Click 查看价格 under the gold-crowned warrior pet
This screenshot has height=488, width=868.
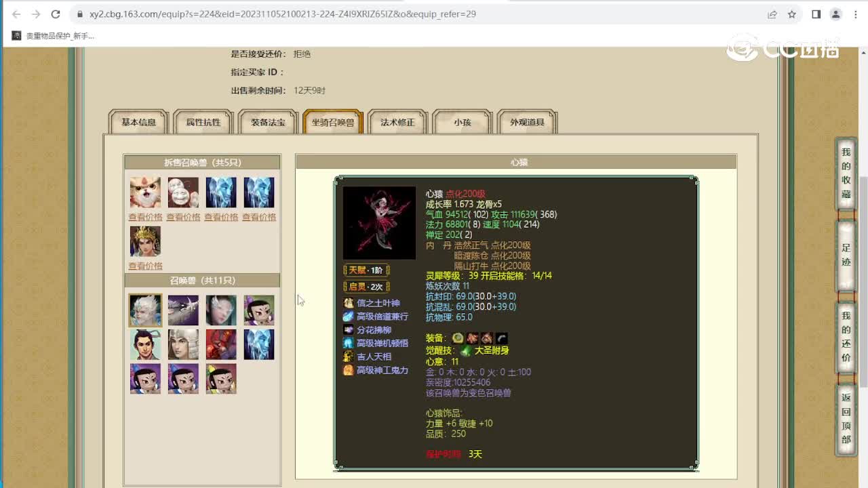tap(145, 266)
